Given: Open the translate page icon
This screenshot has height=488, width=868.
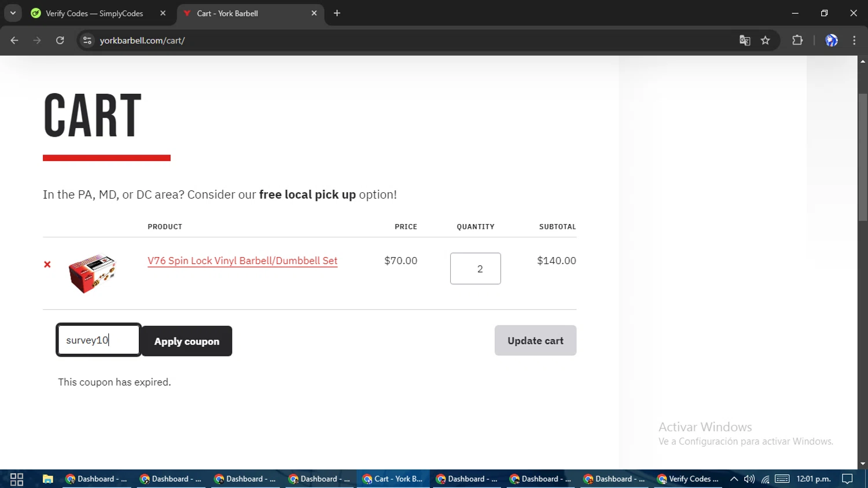Looking at the screenshot, I should coord(745,41).
